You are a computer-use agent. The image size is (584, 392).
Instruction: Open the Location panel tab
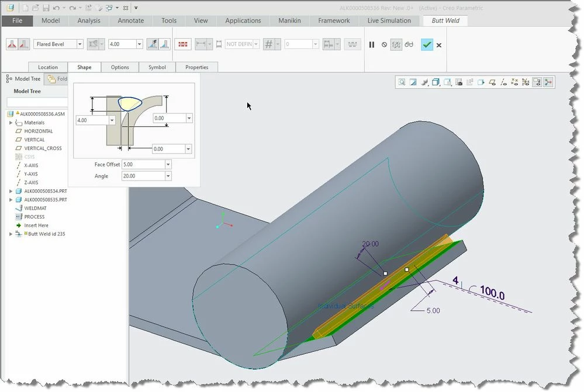(x=48, y=67)
